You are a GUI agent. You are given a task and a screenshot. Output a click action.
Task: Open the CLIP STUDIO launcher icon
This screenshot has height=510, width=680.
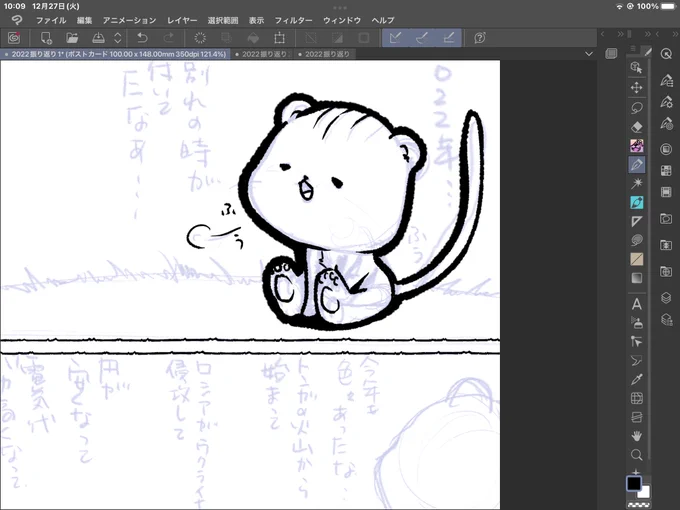(x=14, y=38)
